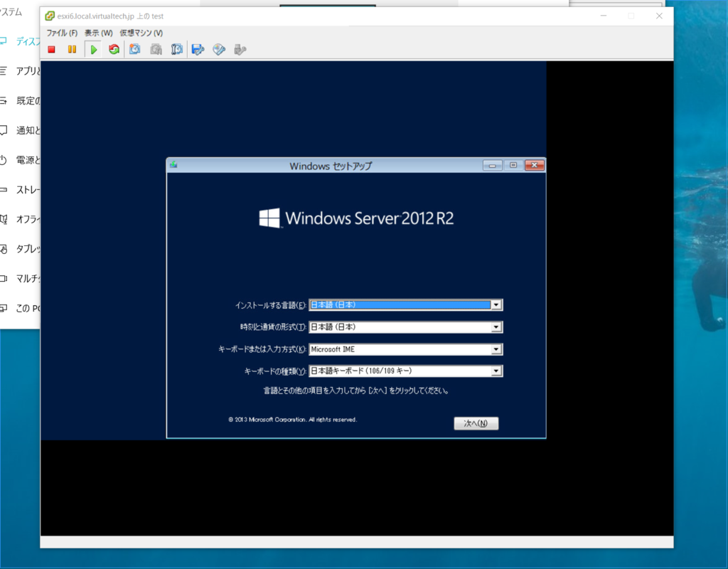Screen dimensions: 728x569
Task: Open the 仮想マシン (V) menu
Action: click(141, 33)
